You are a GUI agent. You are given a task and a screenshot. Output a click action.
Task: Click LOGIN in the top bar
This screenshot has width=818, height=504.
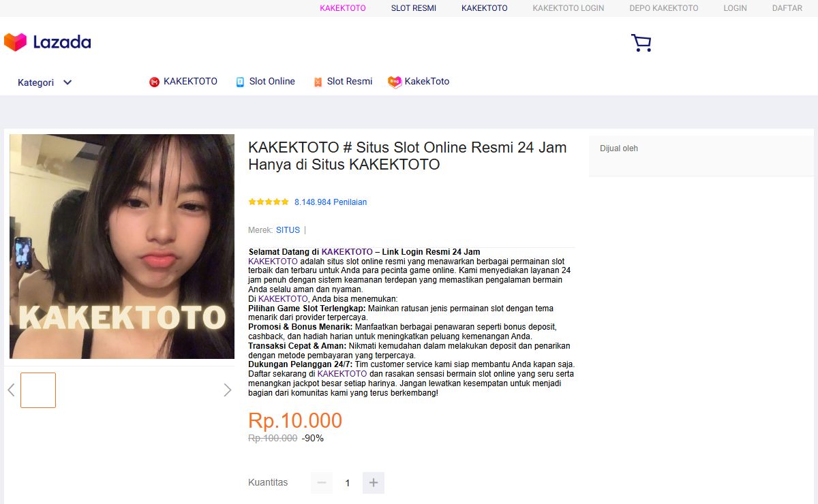coord(736,8)
